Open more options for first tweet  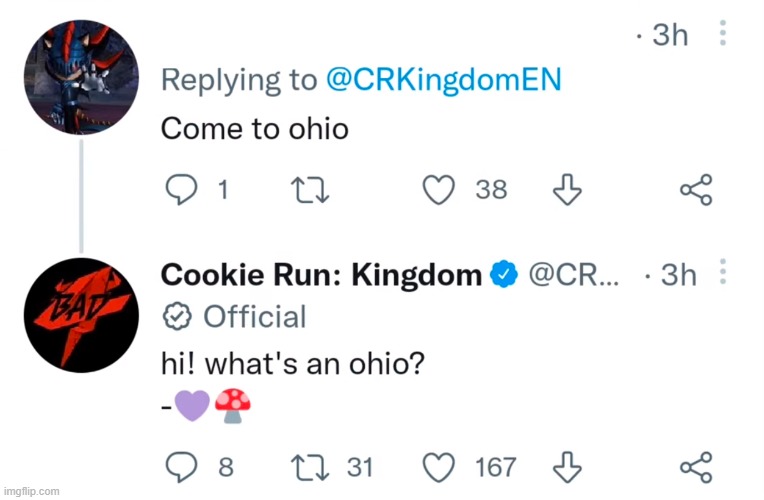tap(723, 33)
